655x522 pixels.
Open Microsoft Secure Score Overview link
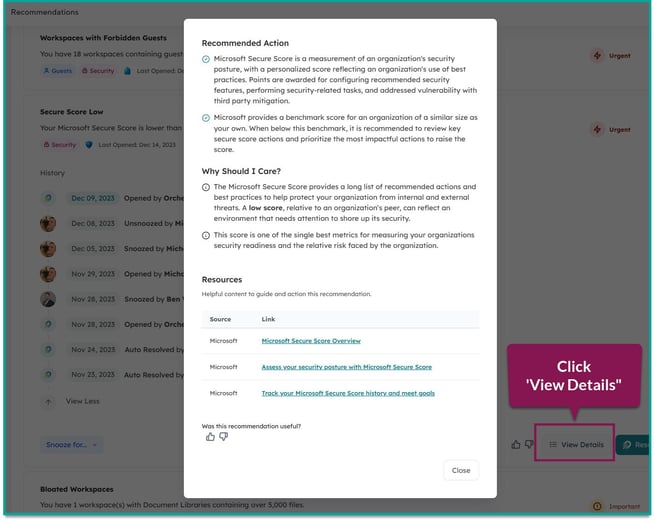click(311, 341)
